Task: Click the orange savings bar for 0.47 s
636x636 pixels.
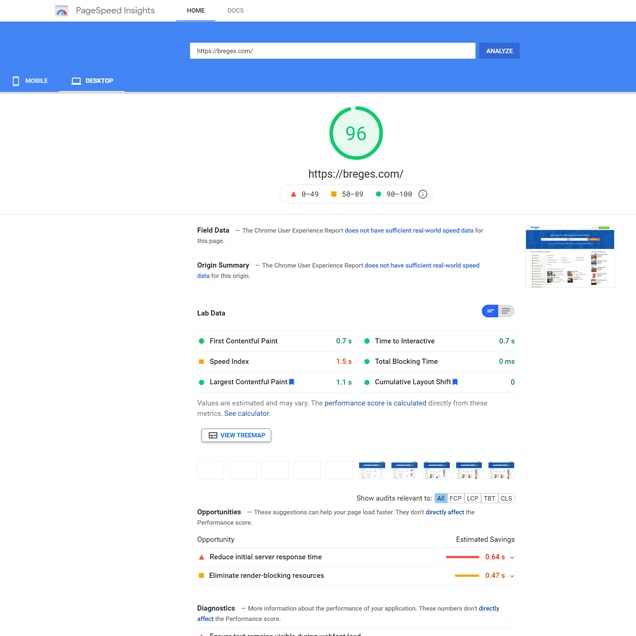Action: click(x=467, y=576)
